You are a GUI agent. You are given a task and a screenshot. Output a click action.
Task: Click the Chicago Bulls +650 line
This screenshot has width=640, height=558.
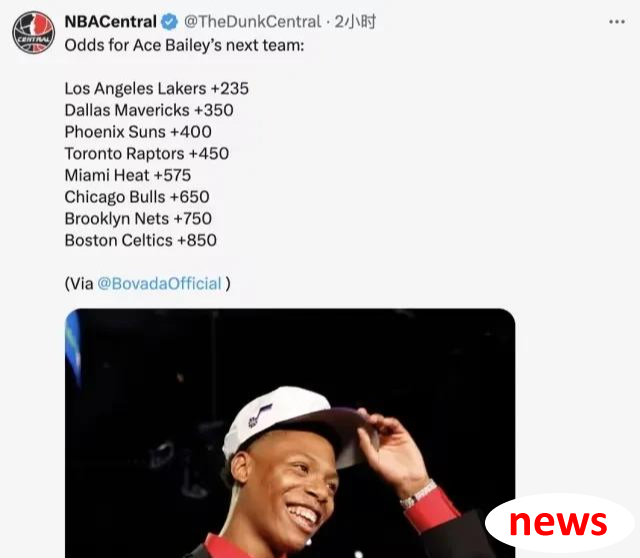137,197
